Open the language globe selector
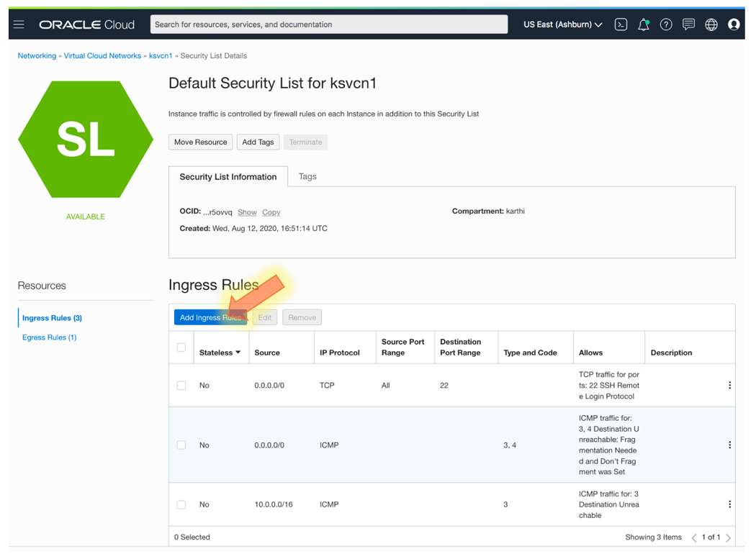Screen dimensions: 756x559 711,24
